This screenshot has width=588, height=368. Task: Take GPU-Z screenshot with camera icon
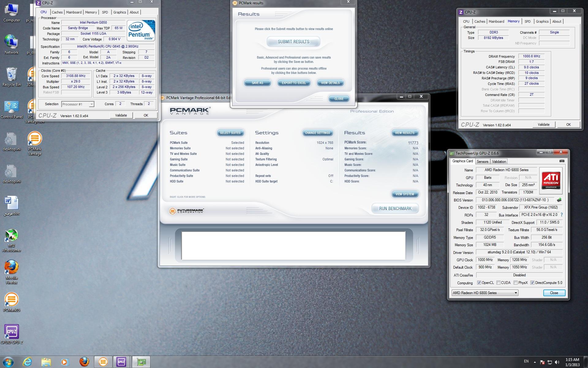point(562,161)
